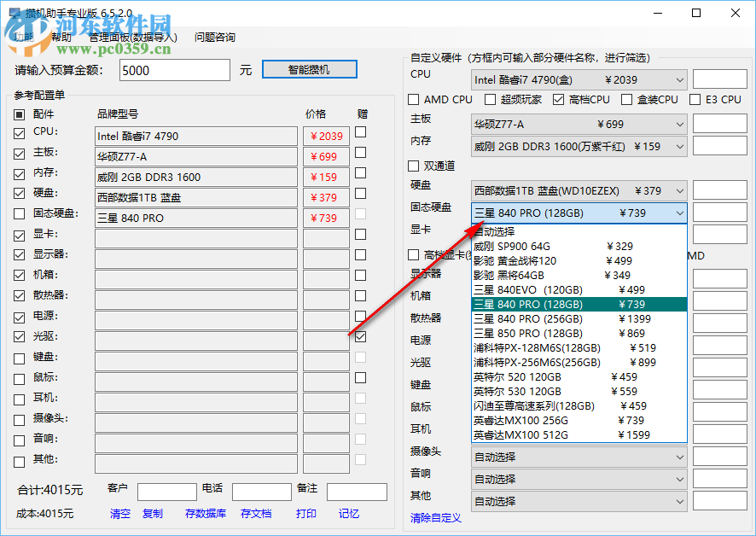Click the 记忆 link
Screen dimensions: 756x536
coord(347,515)
